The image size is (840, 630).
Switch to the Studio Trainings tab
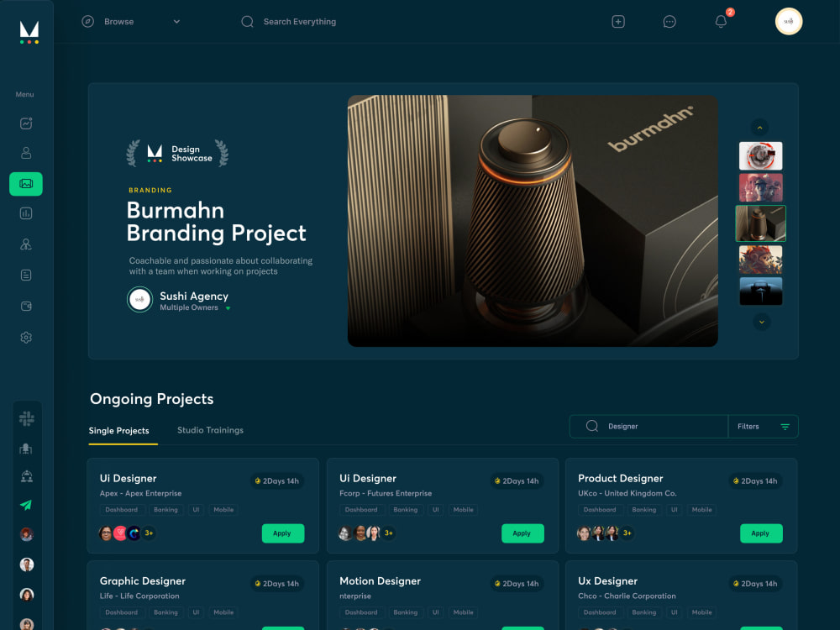coord(210,429)
